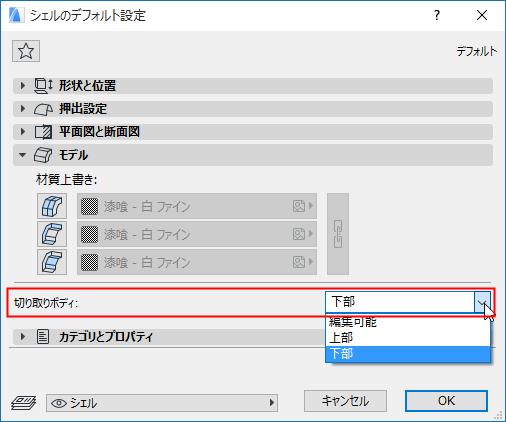This screenshot has width=506, height=422.
Task: Click the ArchiCAD icon in title bar
Action: pyautogui.click(x=16, y=15)
